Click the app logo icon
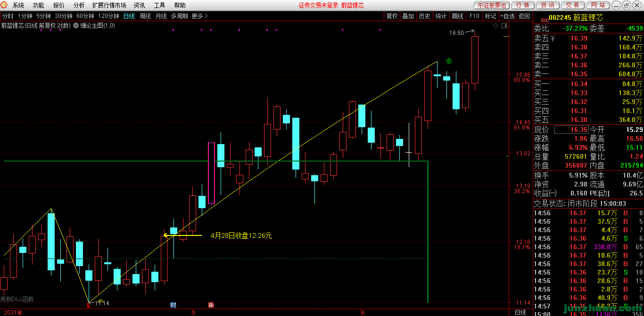 (4, 5)
